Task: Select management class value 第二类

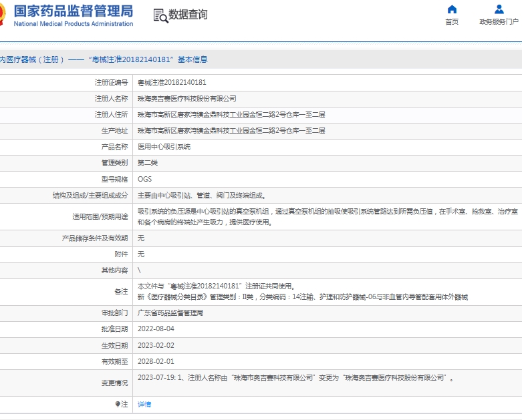Action: point(148,163)
